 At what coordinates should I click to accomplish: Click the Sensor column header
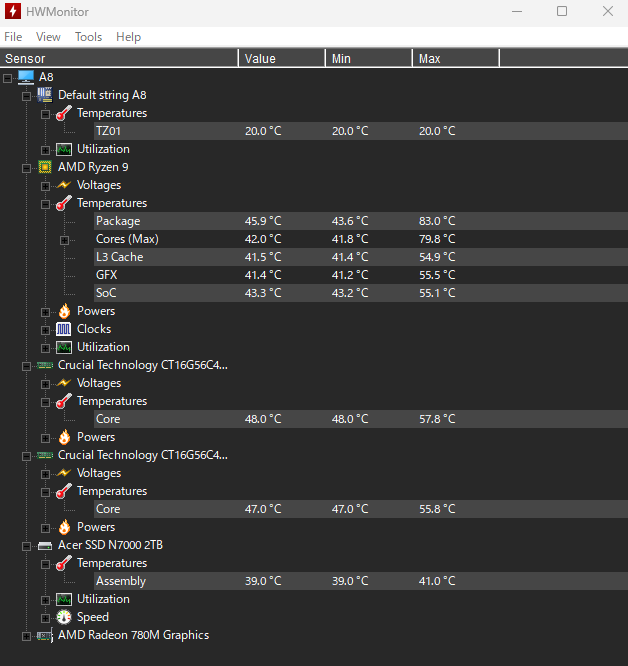[118, 59]
